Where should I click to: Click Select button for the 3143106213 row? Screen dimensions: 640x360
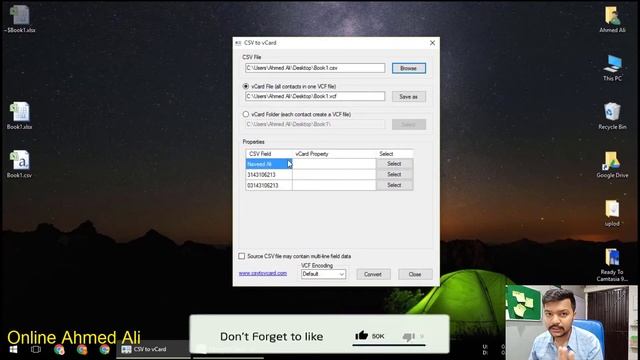pos(394,174)
